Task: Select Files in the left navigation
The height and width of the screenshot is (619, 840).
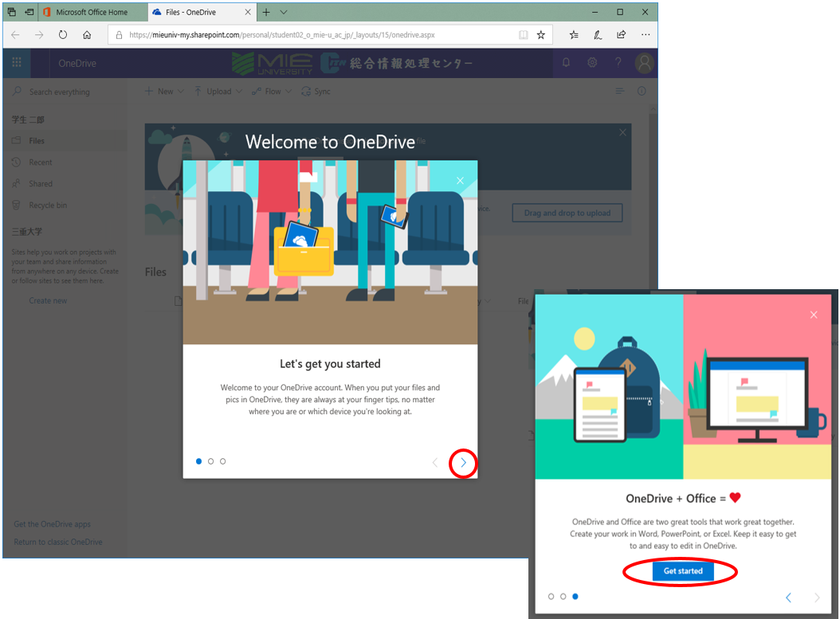Action: coord(65,140)
